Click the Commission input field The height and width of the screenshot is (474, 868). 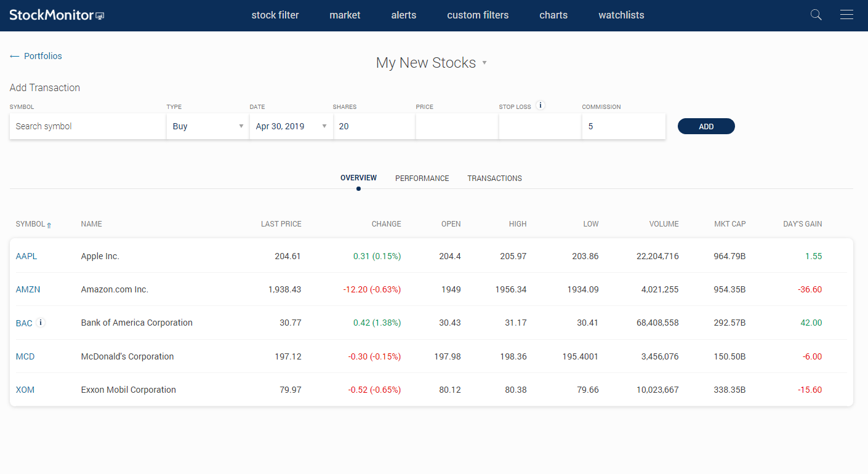point(624,126)
